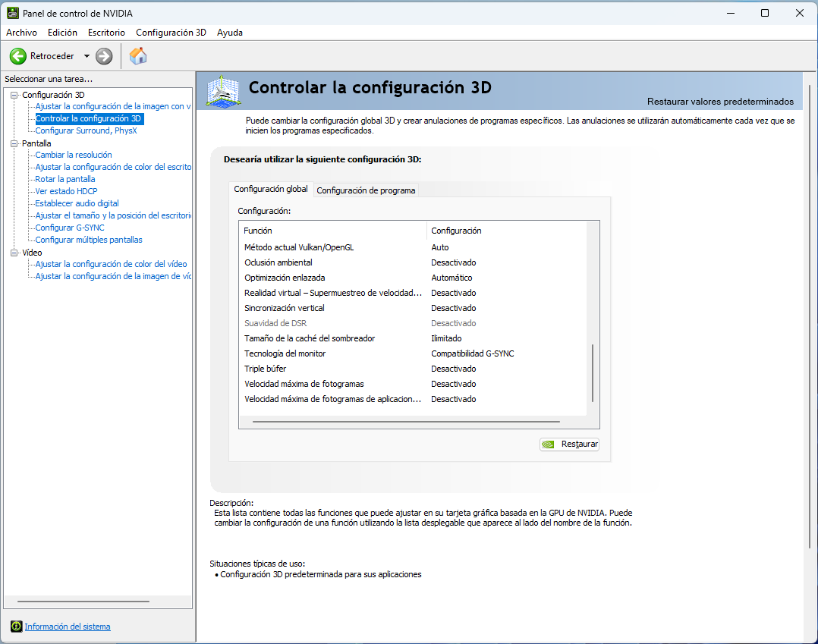Collapse the Configuración 3D tree node
Screen dimensions: 818x644
14,95
